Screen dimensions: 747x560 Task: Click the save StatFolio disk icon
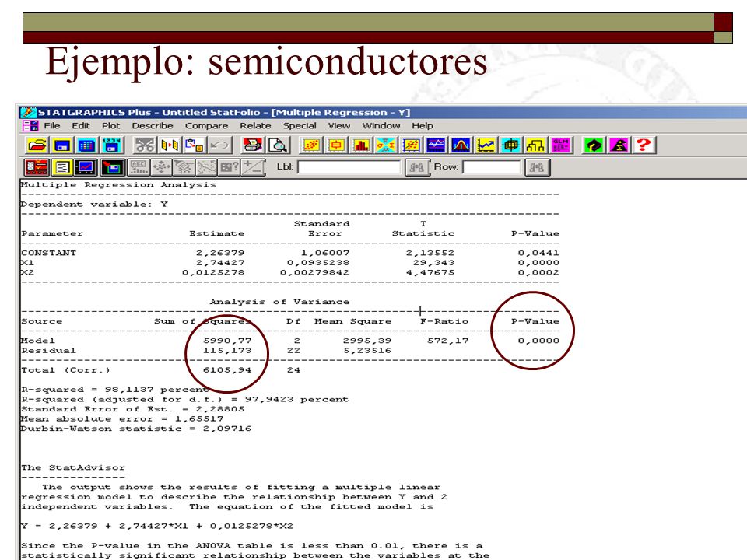pos(61,145)
